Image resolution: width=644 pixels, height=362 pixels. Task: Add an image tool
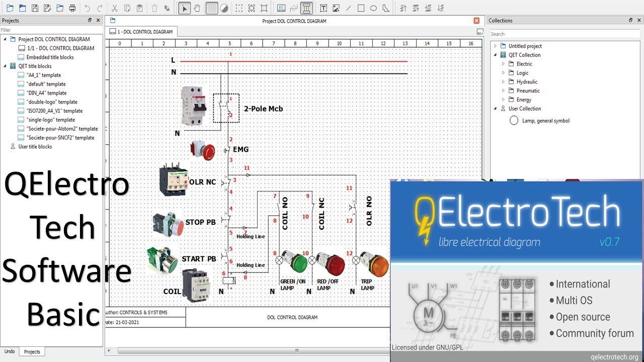[x=336, y=8]
